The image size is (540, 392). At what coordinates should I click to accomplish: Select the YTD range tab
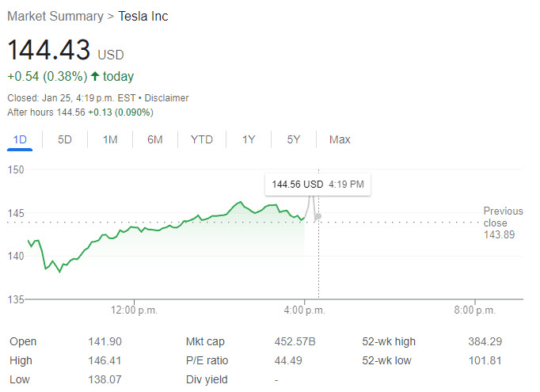pyautogui.click(x=202, y=139)
